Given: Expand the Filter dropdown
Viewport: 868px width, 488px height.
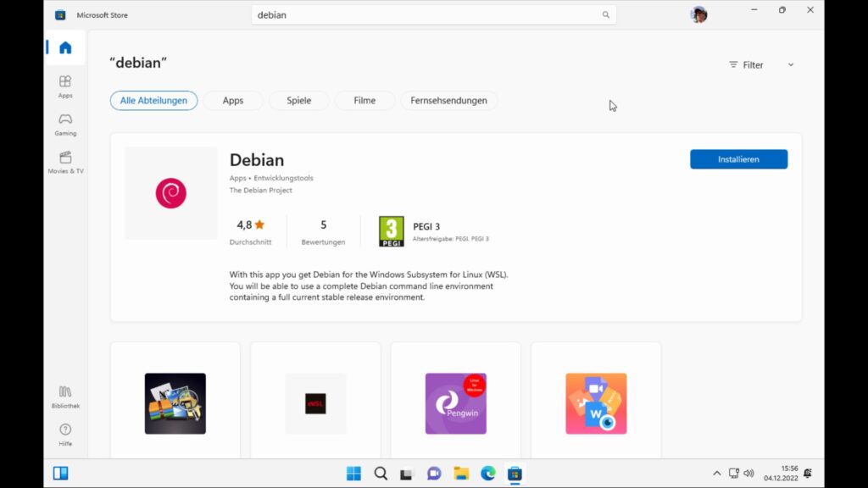Looking at the screenshot, I should [x=762, y=64].
